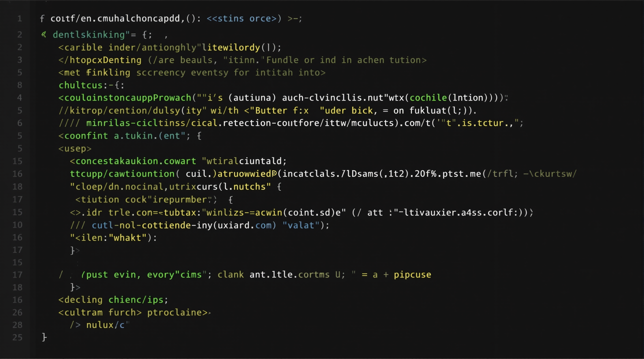Select the "acwin" function name
644x359 pixels.
[268, 212]
